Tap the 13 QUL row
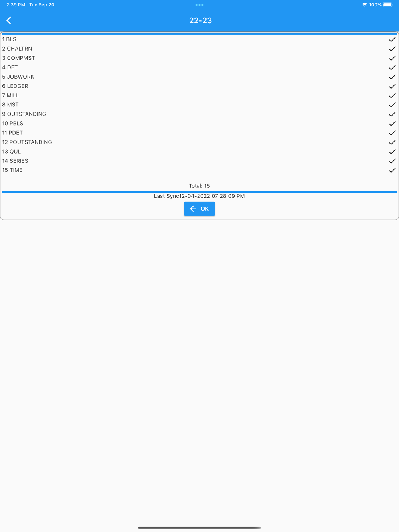This screenshot has height=532, width=399. tap(199, 152)
